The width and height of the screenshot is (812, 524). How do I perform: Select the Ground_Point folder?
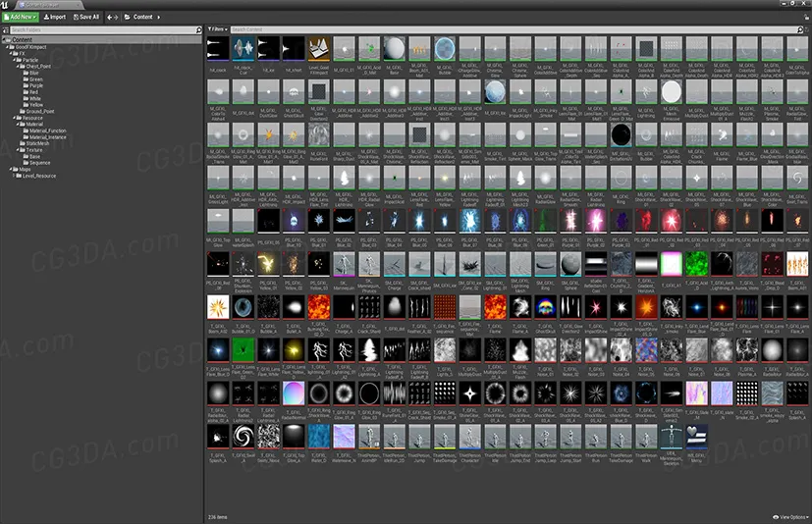point(37,111)
